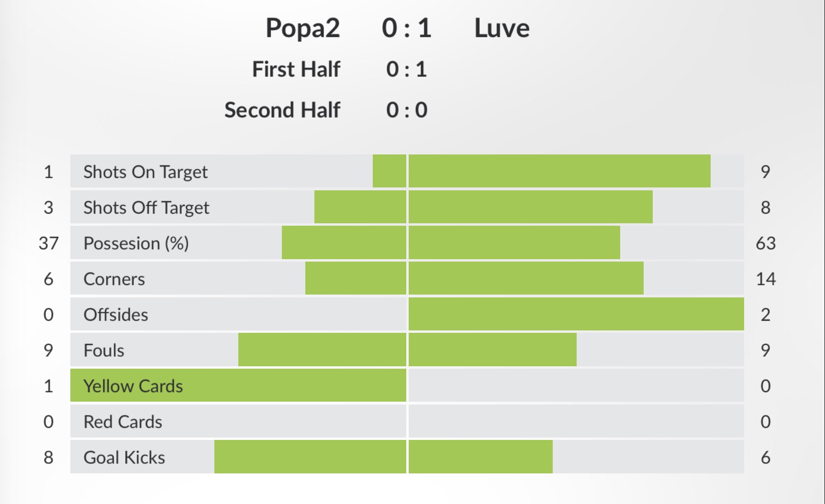Click the Luve team name
825x504 pixels.
[502, 28]
